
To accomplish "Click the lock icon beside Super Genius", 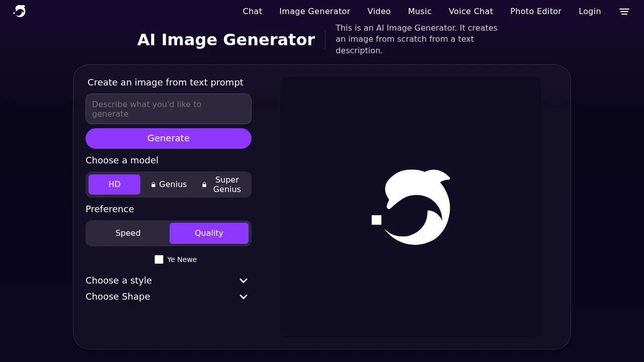I will [x=204, y=185].
